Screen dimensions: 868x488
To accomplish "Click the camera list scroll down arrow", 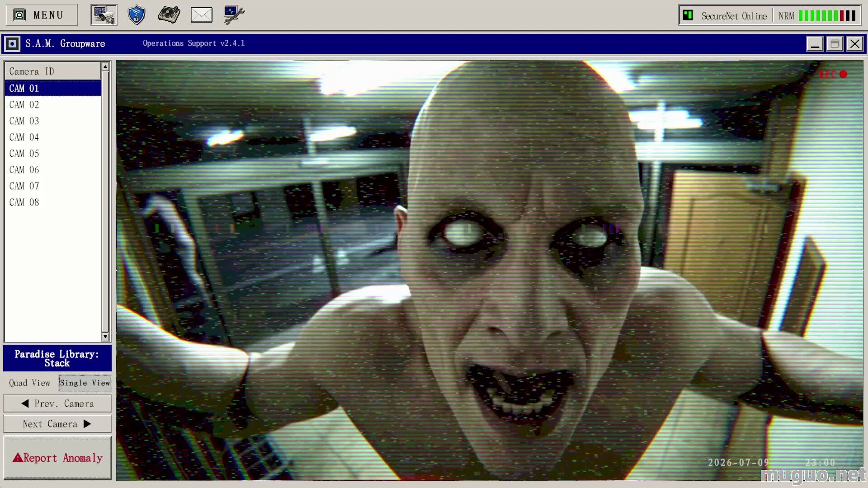I will pos(105,336).
